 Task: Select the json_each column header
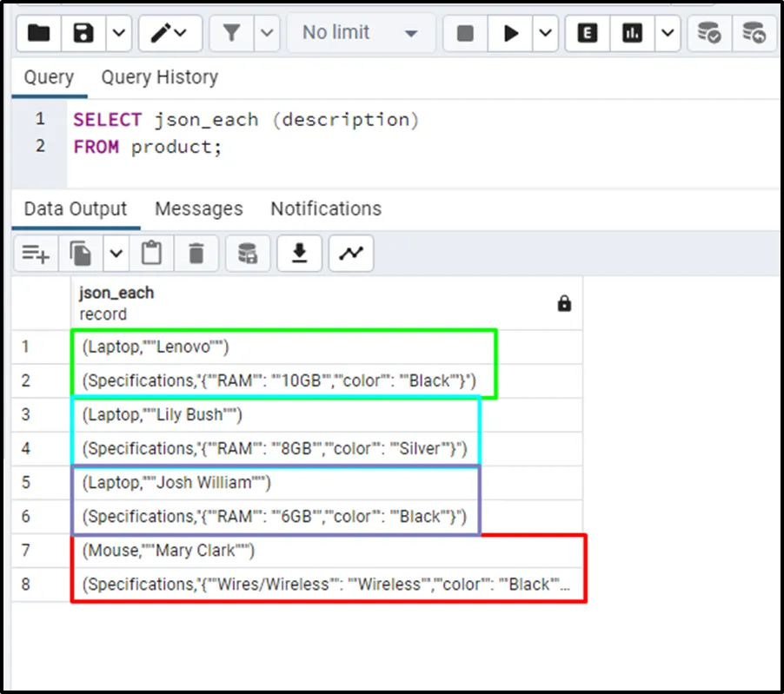click(116, 294)
